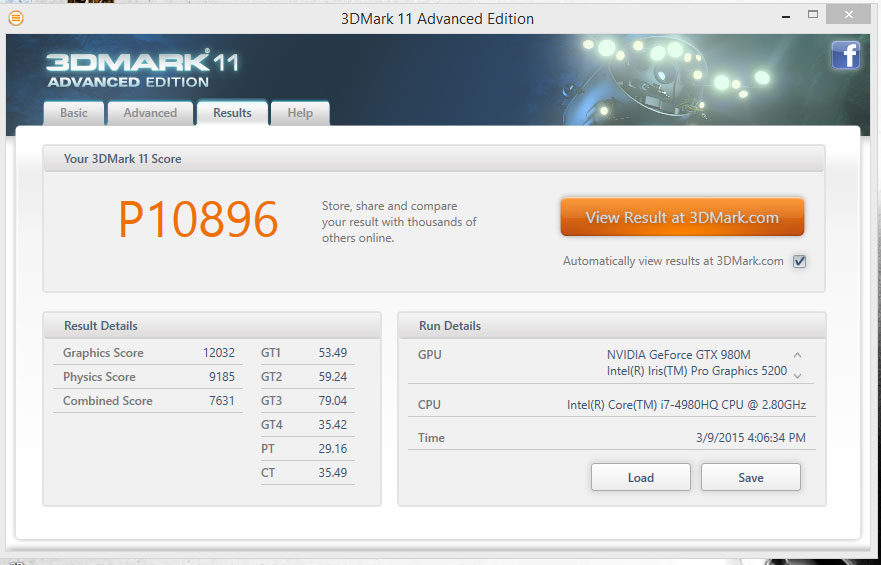Minimize the 3DMark 11 window
The image size is (881, 565).
786,17
